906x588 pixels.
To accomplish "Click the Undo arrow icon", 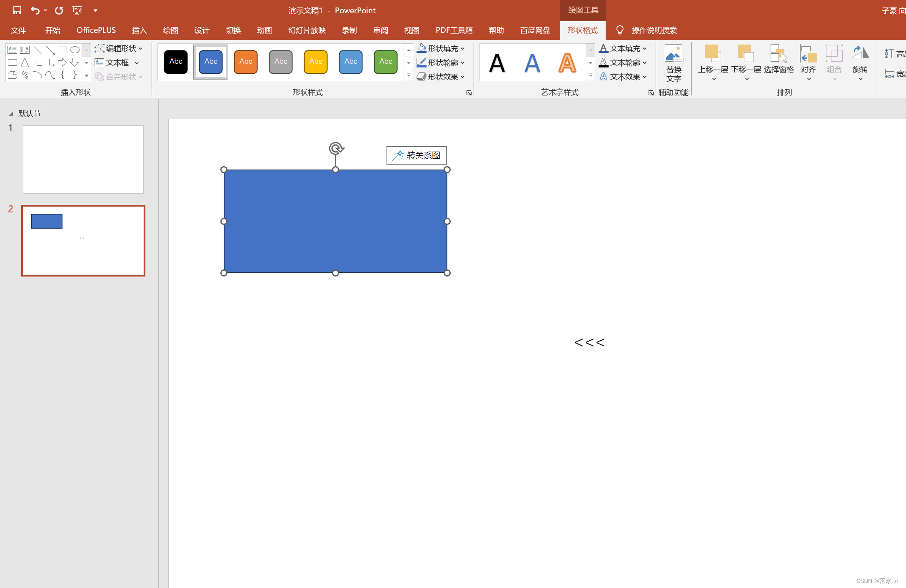I will [35, 10].
